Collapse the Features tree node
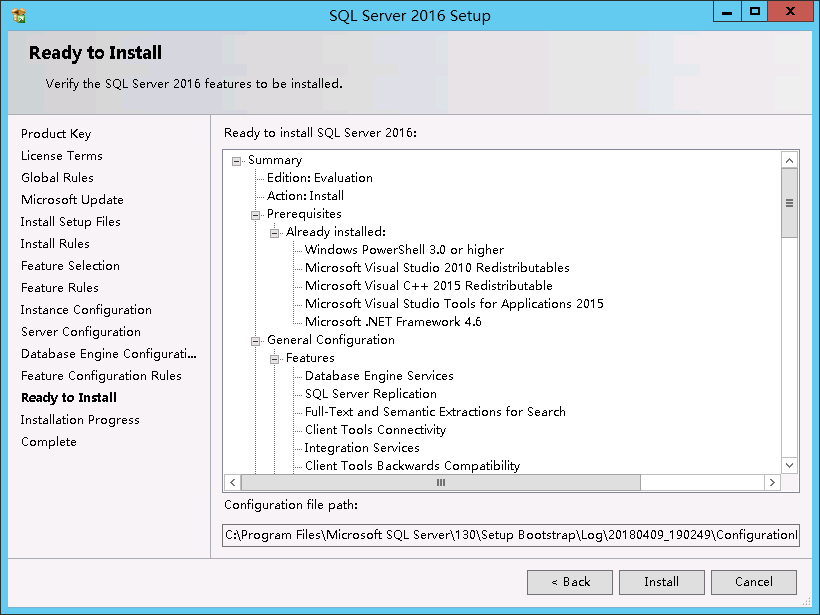Image resolution: width=820 pixels, height=615 pixels. 275,359
